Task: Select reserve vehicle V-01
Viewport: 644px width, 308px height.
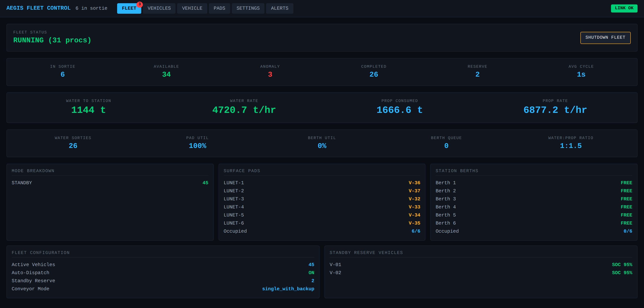Action: coord(335,265)
